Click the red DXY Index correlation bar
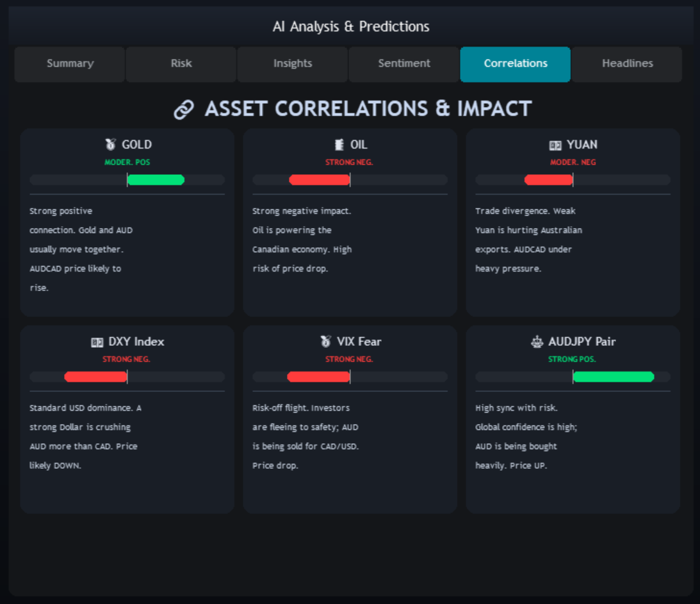Screen dimensions: 700x604 pos(95,377)
